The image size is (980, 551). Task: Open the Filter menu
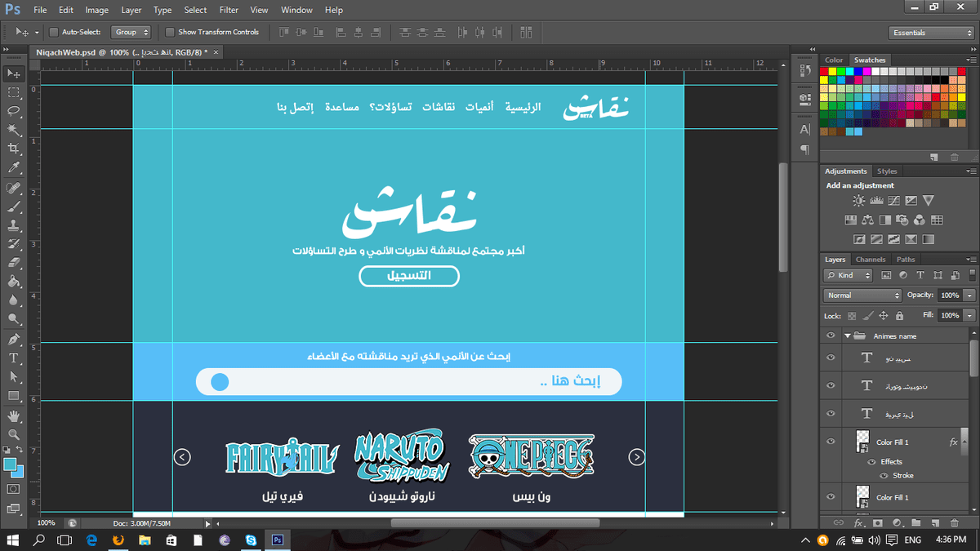pyautogui.click(x=229, y=11)
